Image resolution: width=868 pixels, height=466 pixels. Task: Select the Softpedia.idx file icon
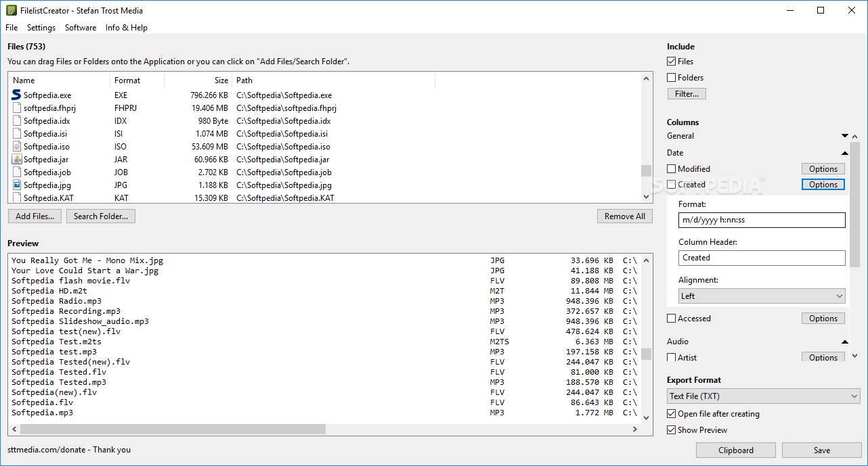[17, 121]
